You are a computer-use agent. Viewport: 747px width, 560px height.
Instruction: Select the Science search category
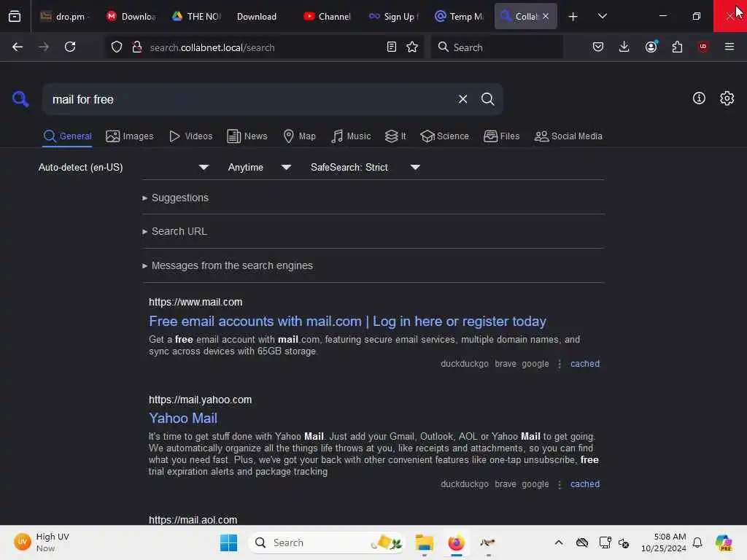(x=444, y=136)
